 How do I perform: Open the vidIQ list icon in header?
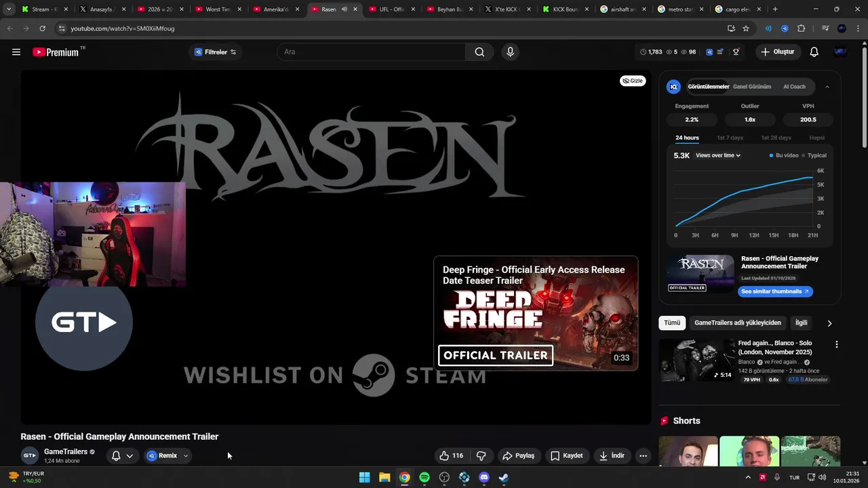pyautogui.click(x=720, y=52)
